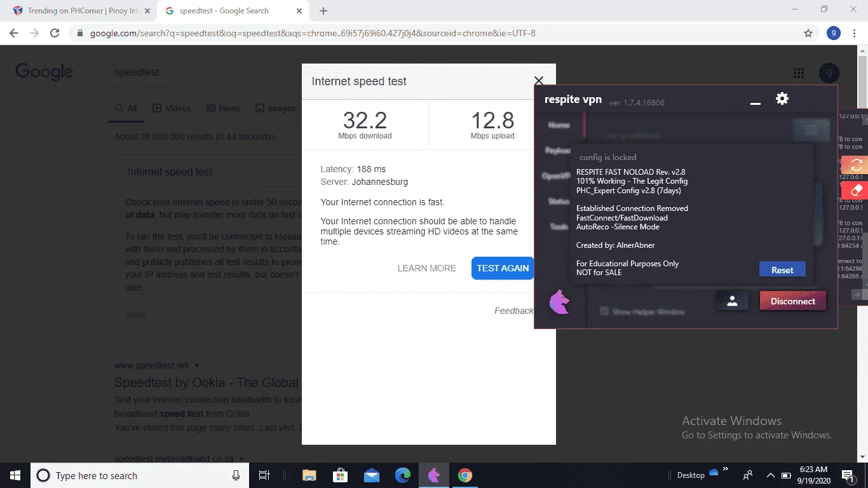Click the purple wolf logo in respite vpn
Viewport: 868px width, 488px height.
coord(559,301)
